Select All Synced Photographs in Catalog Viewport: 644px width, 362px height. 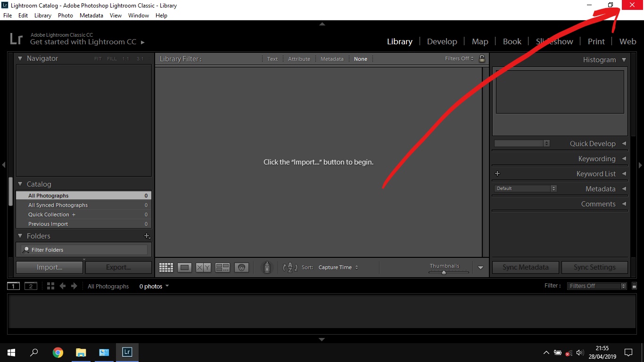coord(83,205)
